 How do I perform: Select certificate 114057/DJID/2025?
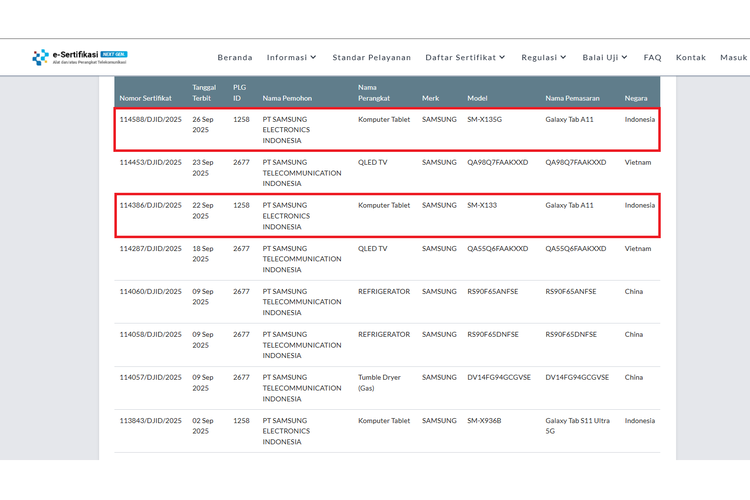tap(151, 378)
